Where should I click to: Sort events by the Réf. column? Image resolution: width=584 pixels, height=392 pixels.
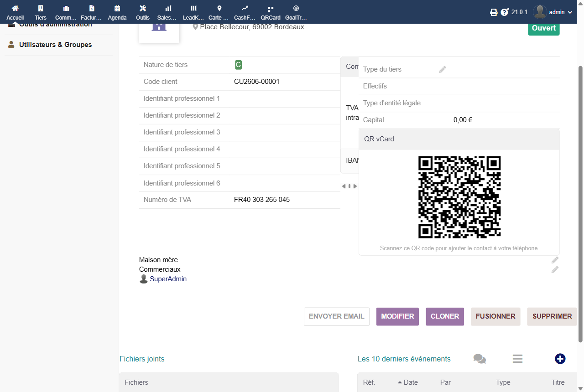coord(369,382)
